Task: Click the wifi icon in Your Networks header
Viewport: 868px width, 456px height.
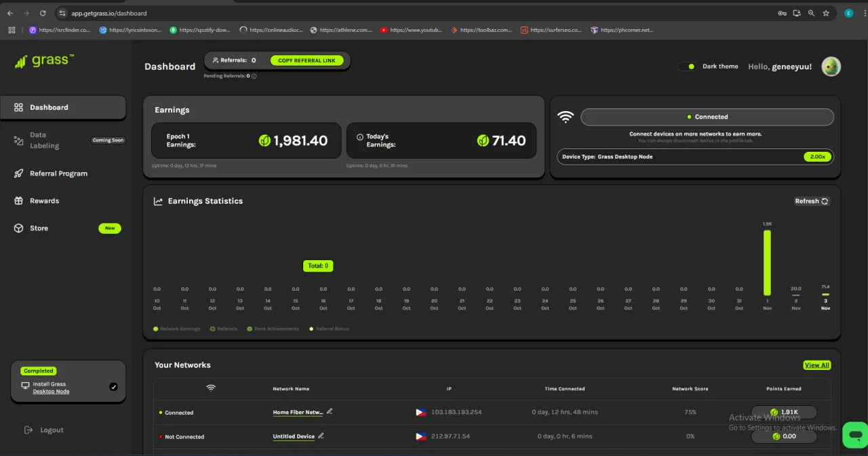Action: [x=211, y=388]
